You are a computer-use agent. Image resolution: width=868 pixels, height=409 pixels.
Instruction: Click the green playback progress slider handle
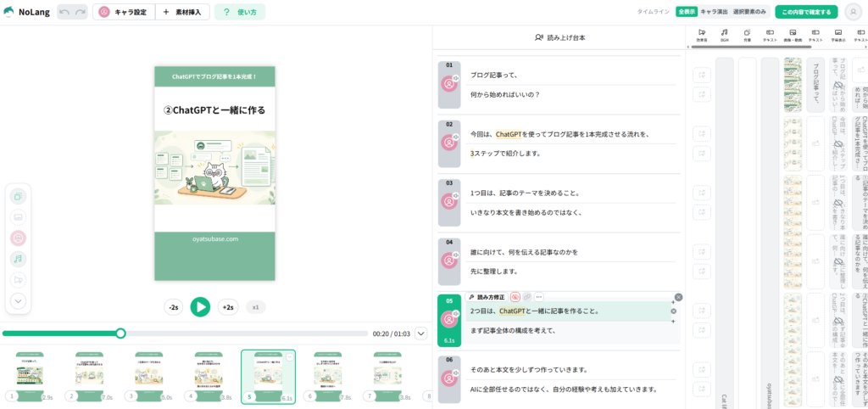[x=120, y=333]
